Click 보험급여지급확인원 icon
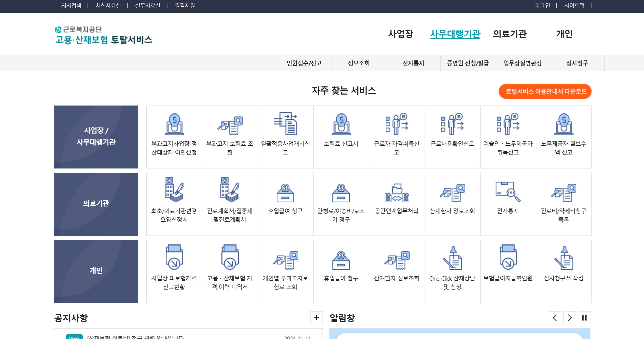 point(508,257)
